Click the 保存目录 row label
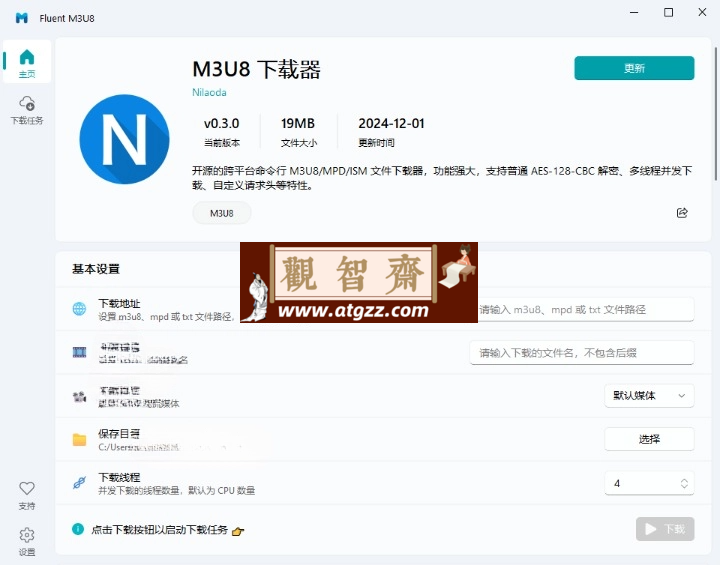The height and width of the screenshot is (565, 720). coord(119,434)
